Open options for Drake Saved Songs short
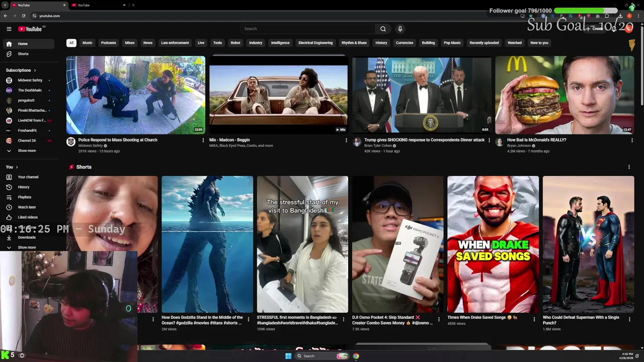The width and height of the screenshot is (644, 362). 534,319
